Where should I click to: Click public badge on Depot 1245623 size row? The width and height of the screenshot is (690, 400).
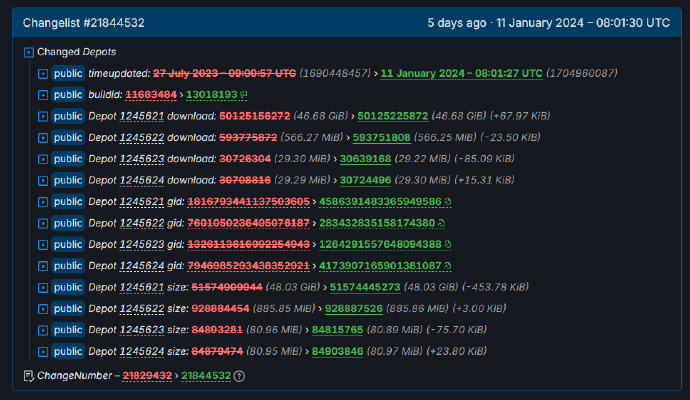point(68,330)
